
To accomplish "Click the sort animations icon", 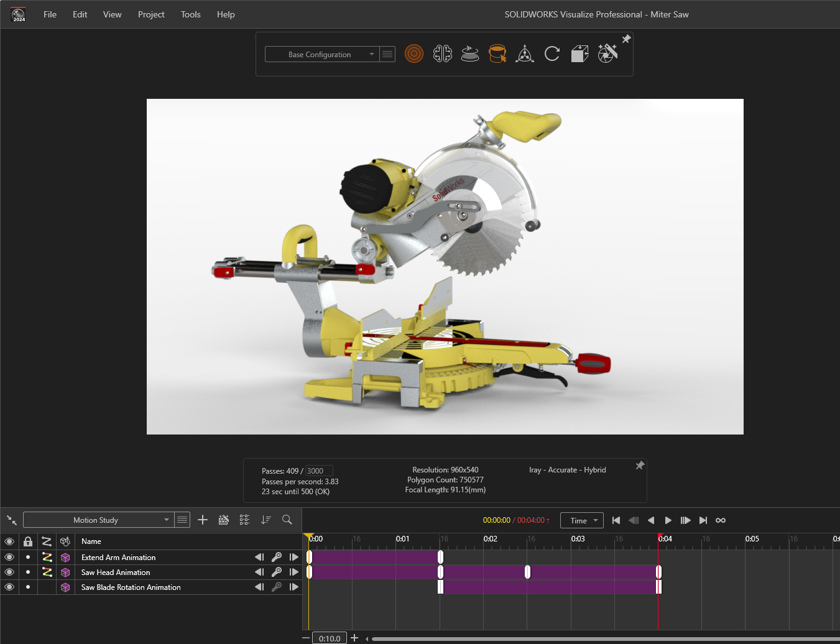I will (x=266, y=520).
